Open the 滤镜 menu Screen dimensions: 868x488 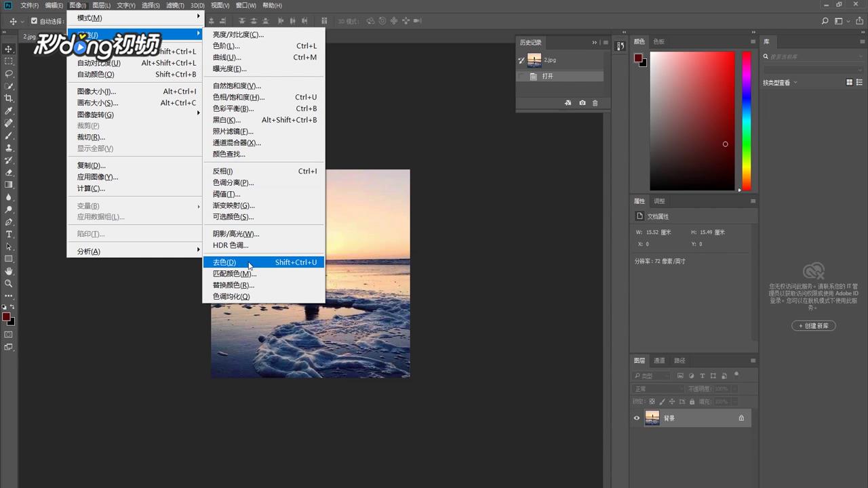[174, 5]
